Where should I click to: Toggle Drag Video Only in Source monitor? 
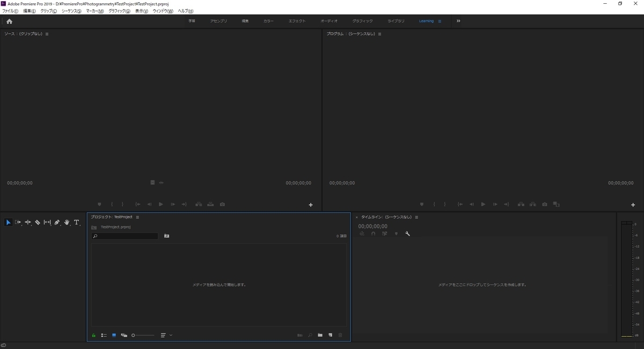pyautogui.click(x=152, y=183)
